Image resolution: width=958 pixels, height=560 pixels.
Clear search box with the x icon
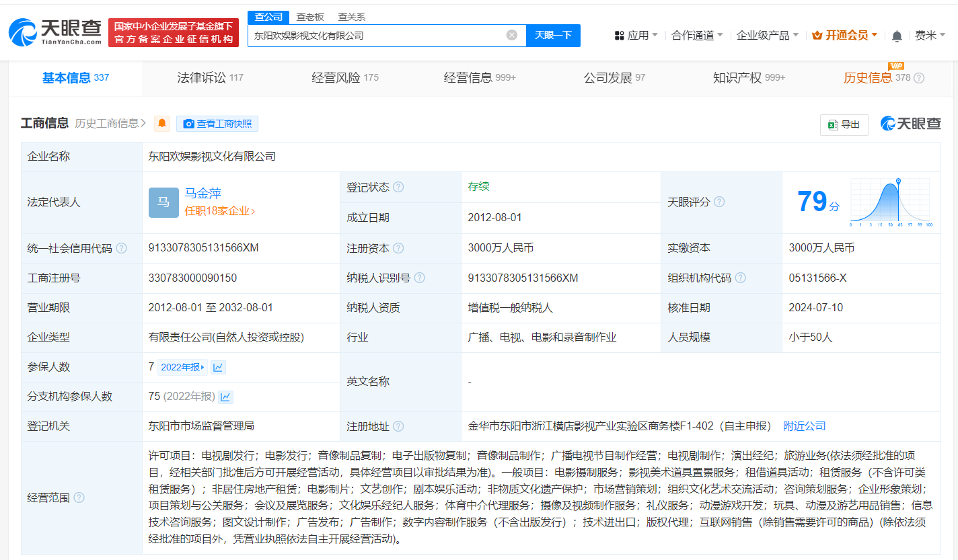pos(510,35)
